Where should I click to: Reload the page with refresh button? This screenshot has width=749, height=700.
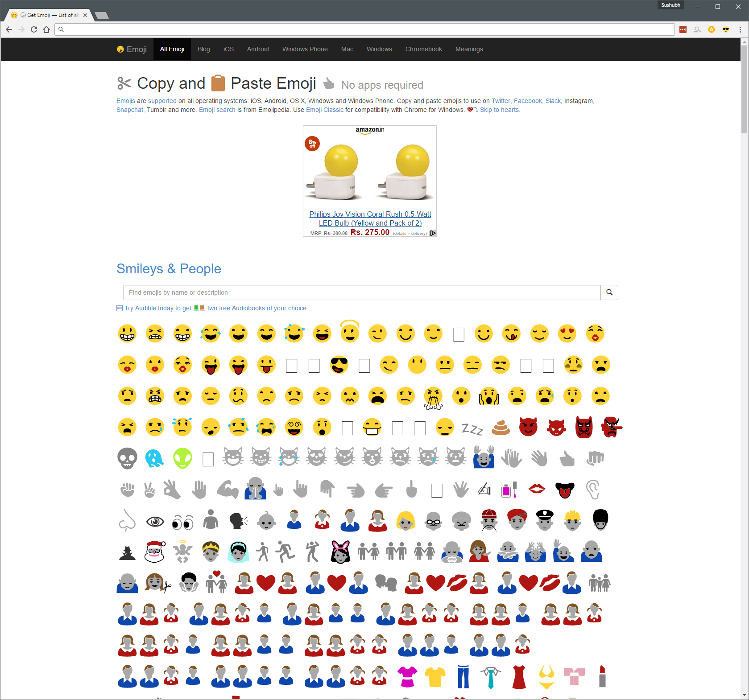pyautogui.click(x=34, y=29)
